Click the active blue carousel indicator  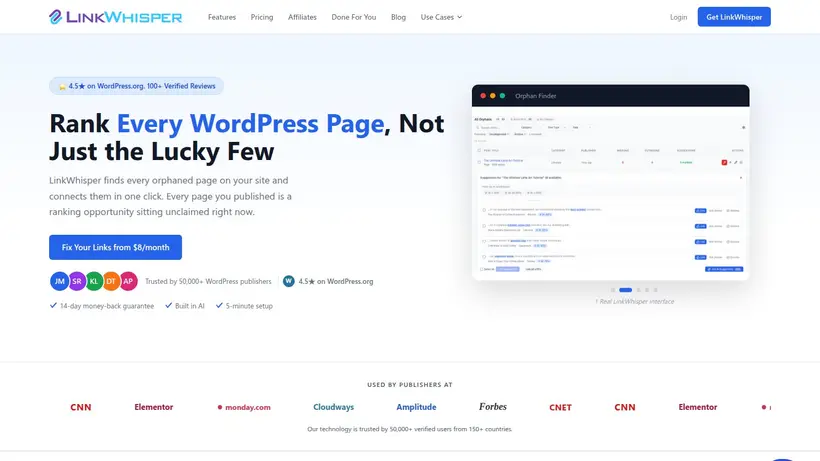coord(625,290)
